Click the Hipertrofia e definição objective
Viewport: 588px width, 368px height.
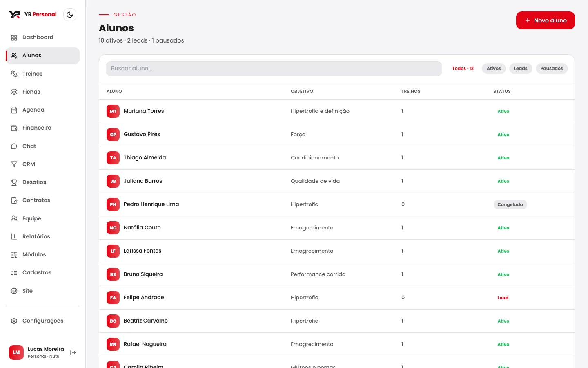point(320,111)
